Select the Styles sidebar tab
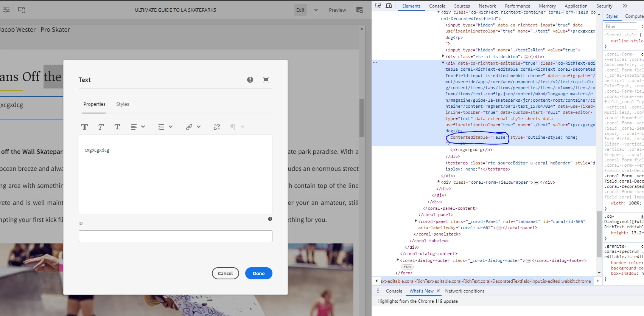 pyautogui.click(x=612, y=16)
